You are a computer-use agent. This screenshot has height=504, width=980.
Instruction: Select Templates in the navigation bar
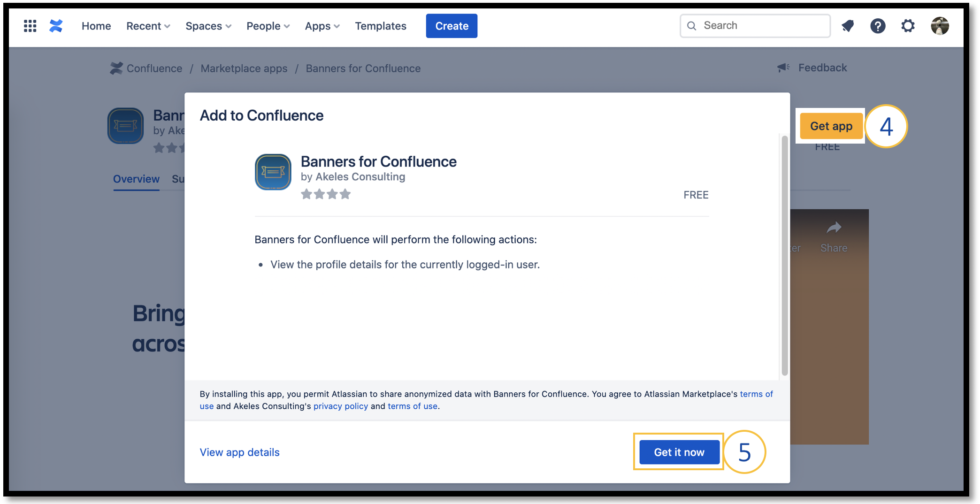(381, 26)
